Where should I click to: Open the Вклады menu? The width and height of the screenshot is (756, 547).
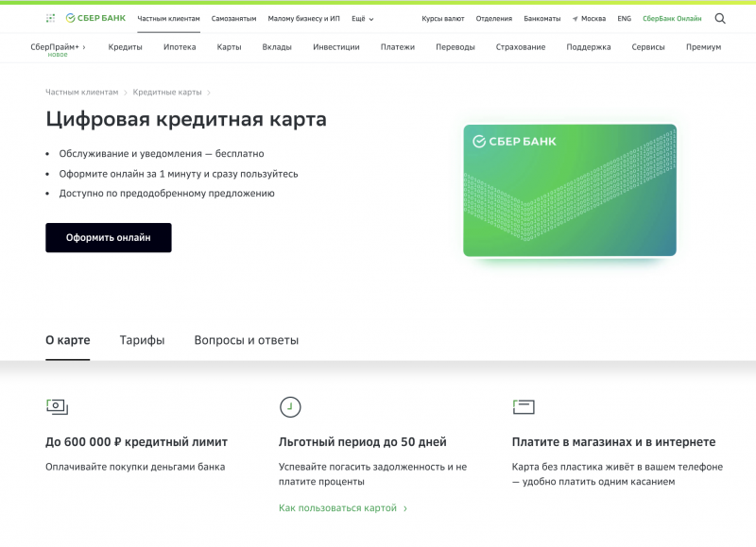coord(277,47)
